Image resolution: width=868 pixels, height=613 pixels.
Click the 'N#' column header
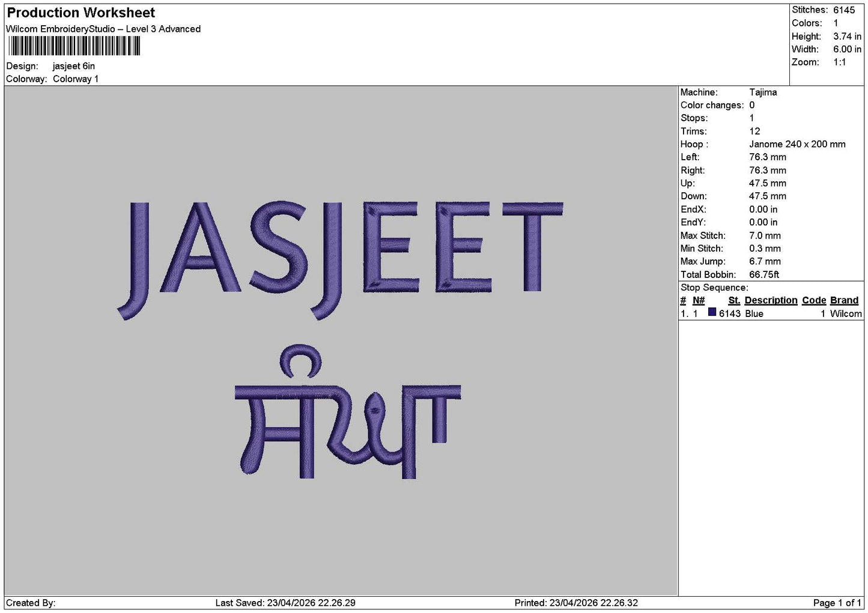point(699,300)
